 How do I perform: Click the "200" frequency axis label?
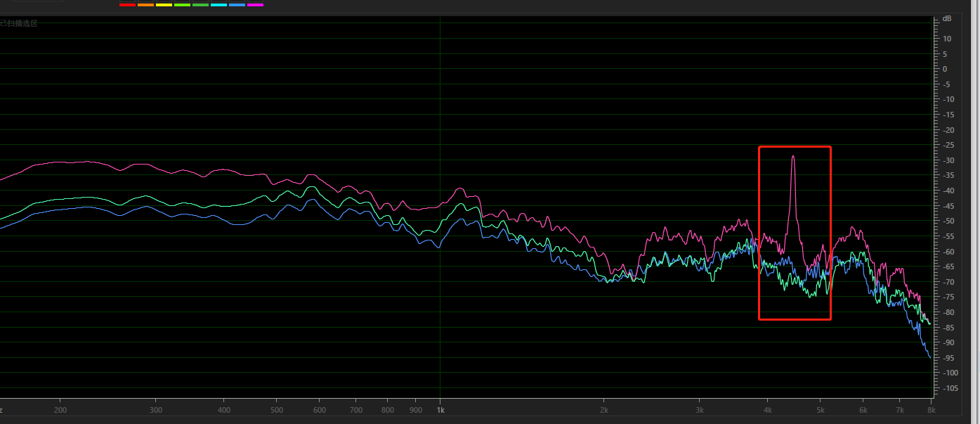point(60,410)
